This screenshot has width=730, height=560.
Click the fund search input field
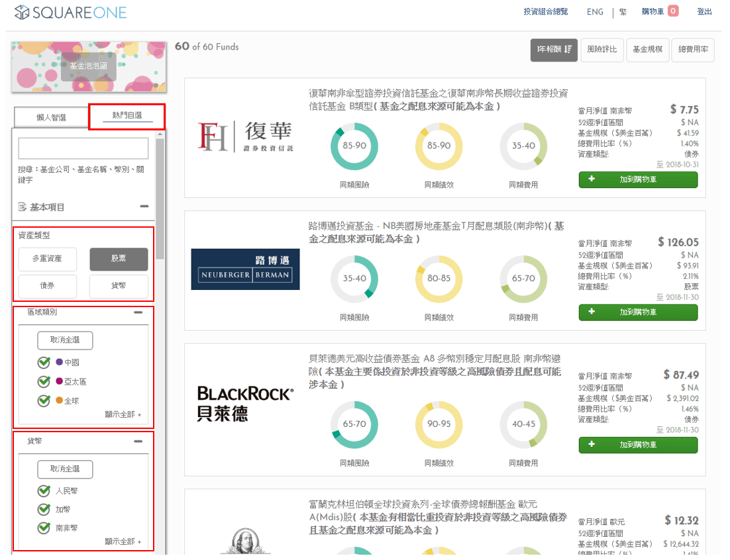click(83, 148)
